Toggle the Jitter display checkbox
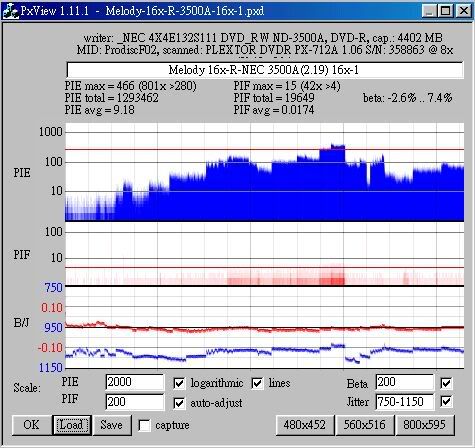This screenshot has width=475, height=448. click(x=446, y=402)
